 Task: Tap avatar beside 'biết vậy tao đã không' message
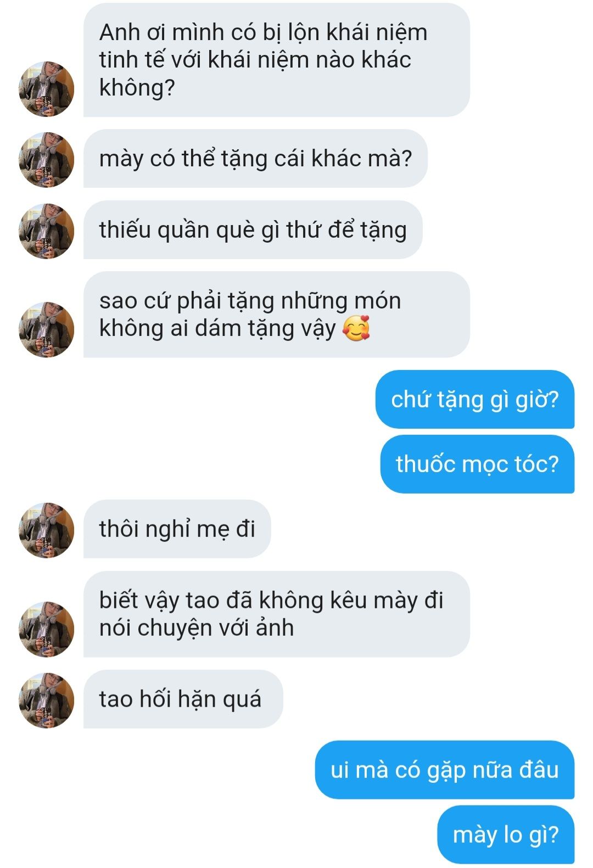(47, 629)
